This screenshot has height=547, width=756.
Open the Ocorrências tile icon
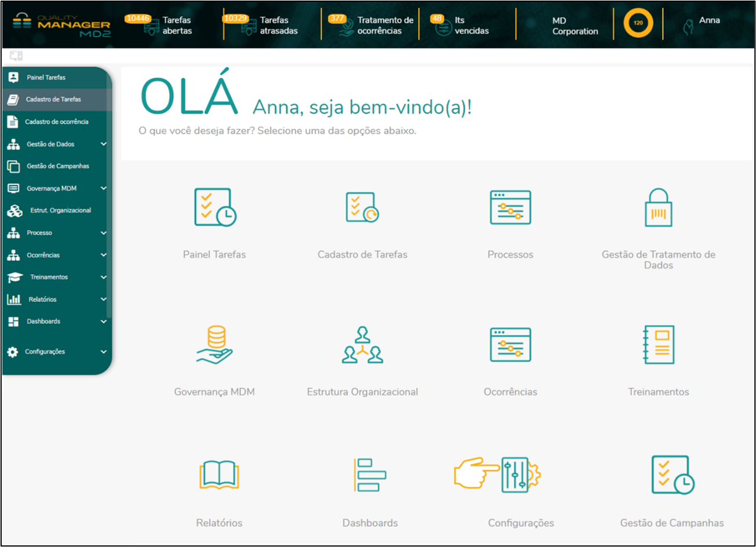pyautogui.click(x=510, y=345)
